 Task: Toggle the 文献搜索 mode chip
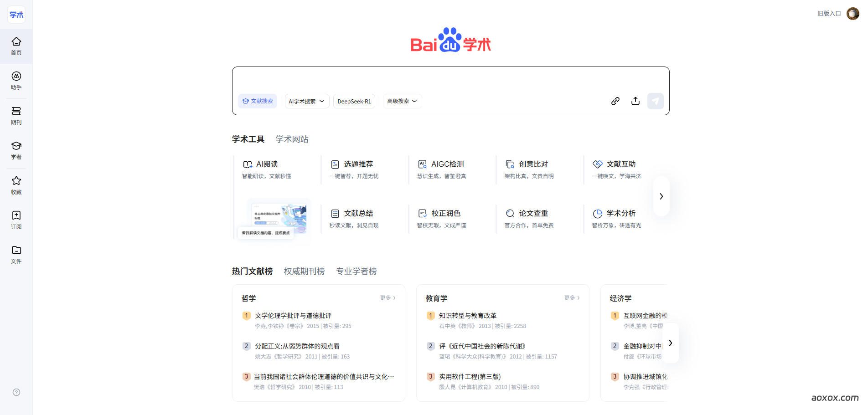(258, 101)
